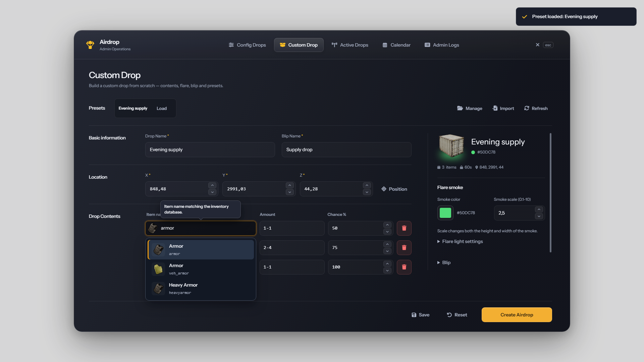Image resolution: width=644 pixels, height=362 pixels.
Task: Click the right panel scrollbar
Action: coord(550,193)
